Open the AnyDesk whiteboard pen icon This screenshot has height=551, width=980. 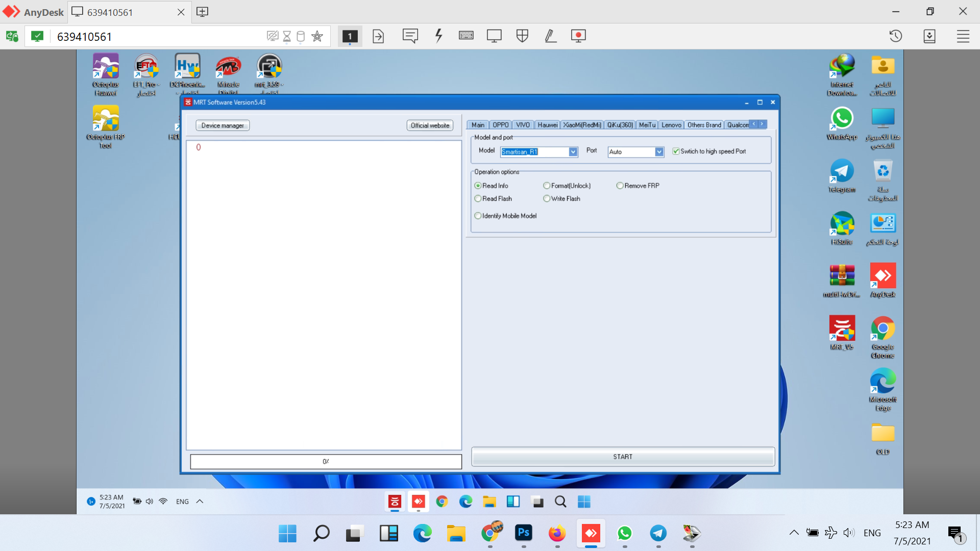click(x=550, y=36)
